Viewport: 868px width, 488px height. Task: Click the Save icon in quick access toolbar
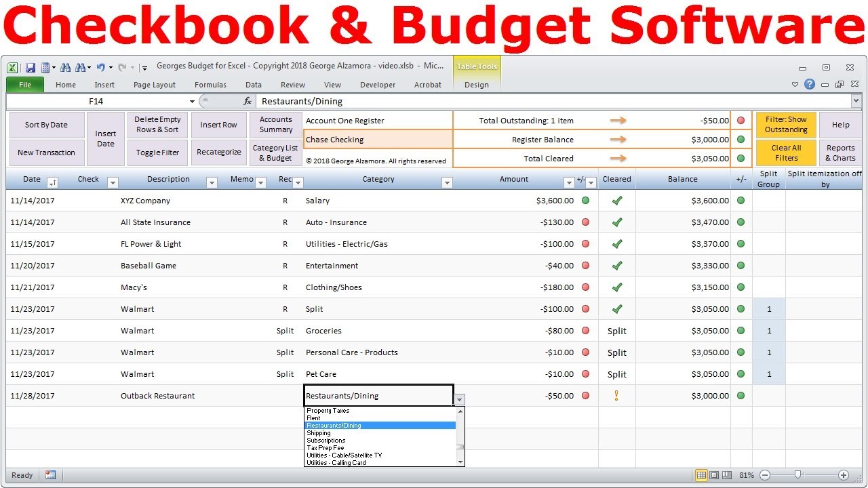[31, 67]
